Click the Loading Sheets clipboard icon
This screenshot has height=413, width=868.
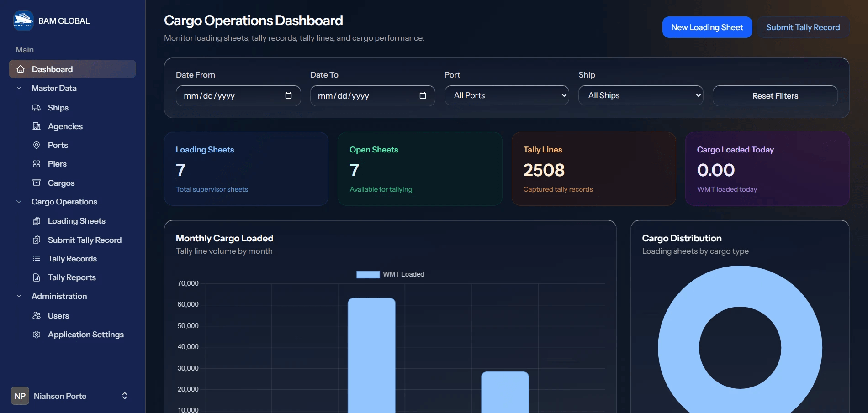coord(37,220)
